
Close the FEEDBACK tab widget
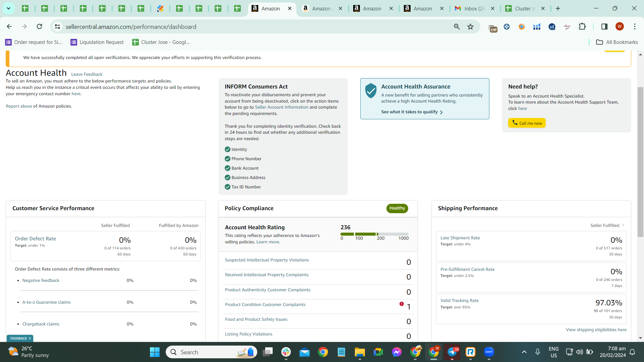(x=30, y=339)
